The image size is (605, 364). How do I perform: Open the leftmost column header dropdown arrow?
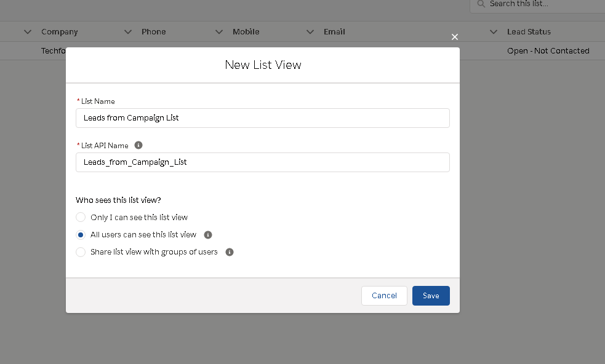[x=27, y=31]
